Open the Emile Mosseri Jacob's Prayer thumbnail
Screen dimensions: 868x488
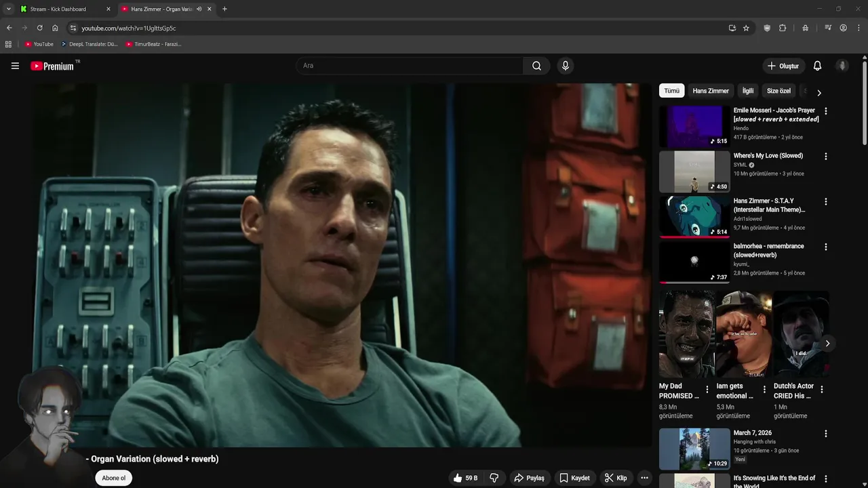pyautogui.click(x=694, y=127)
